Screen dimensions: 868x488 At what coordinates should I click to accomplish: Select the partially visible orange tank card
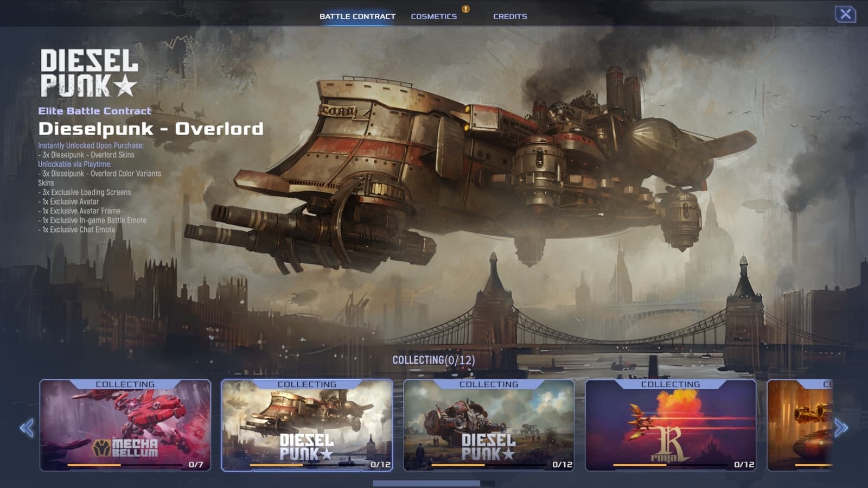(x=800, y=425)
